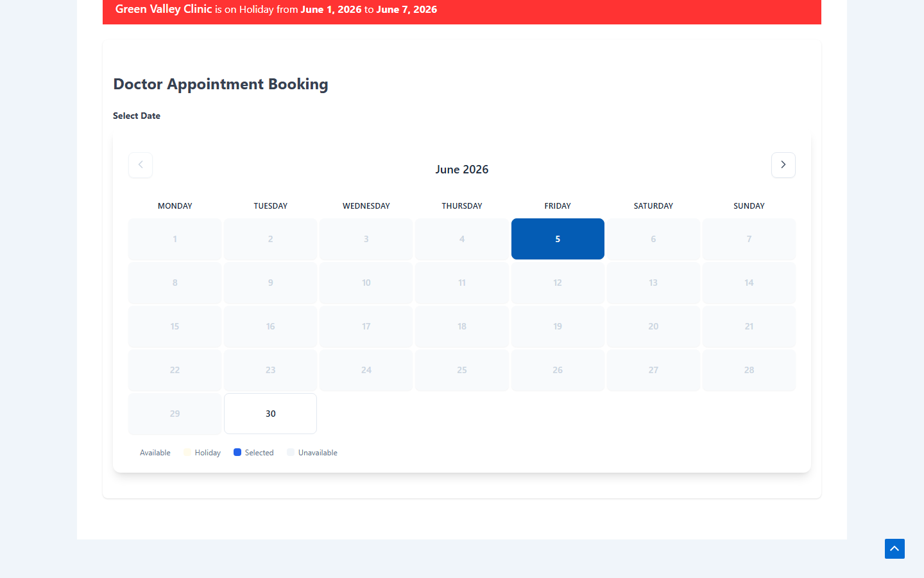Click June 12 date cell
The image size is (924, 578).
[x=558, y=283]
